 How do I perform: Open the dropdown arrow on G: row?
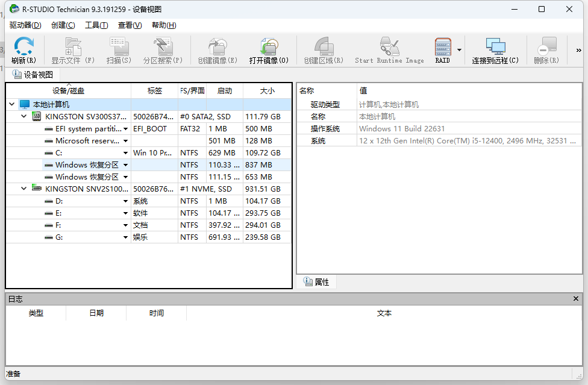(126, 237)
